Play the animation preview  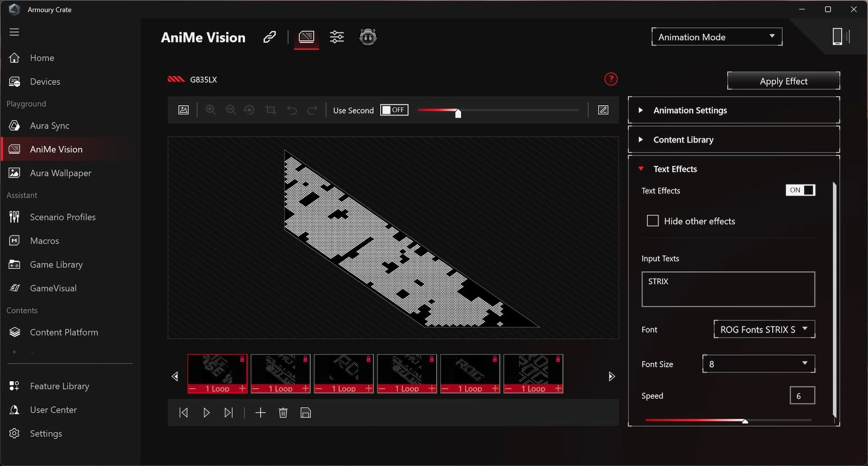207,413
